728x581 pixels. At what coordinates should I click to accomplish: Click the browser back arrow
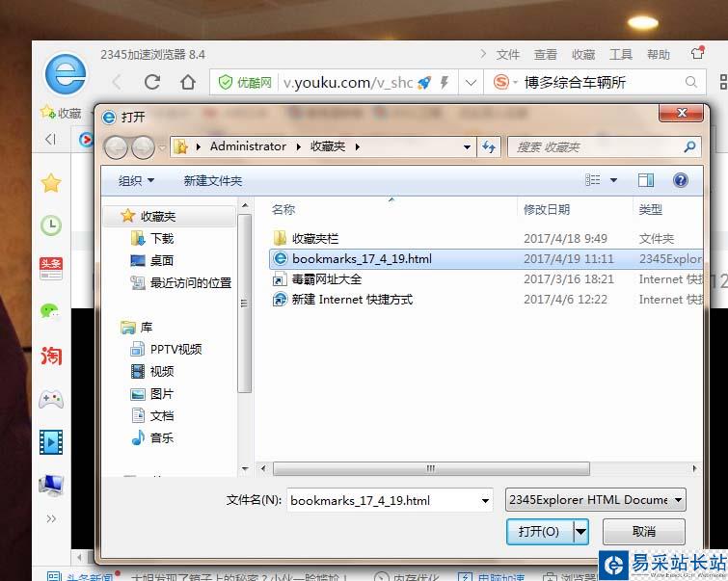click(x=117, y=82)
